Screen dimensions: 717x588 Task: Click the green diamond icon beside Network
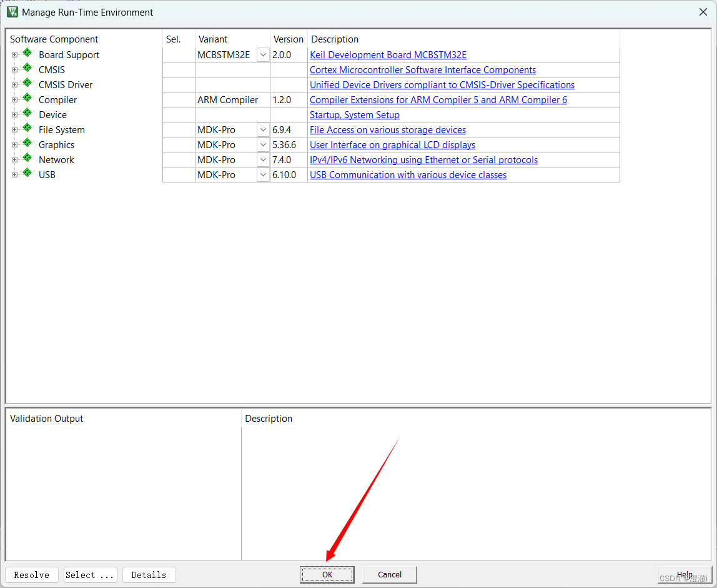(27, 158)
